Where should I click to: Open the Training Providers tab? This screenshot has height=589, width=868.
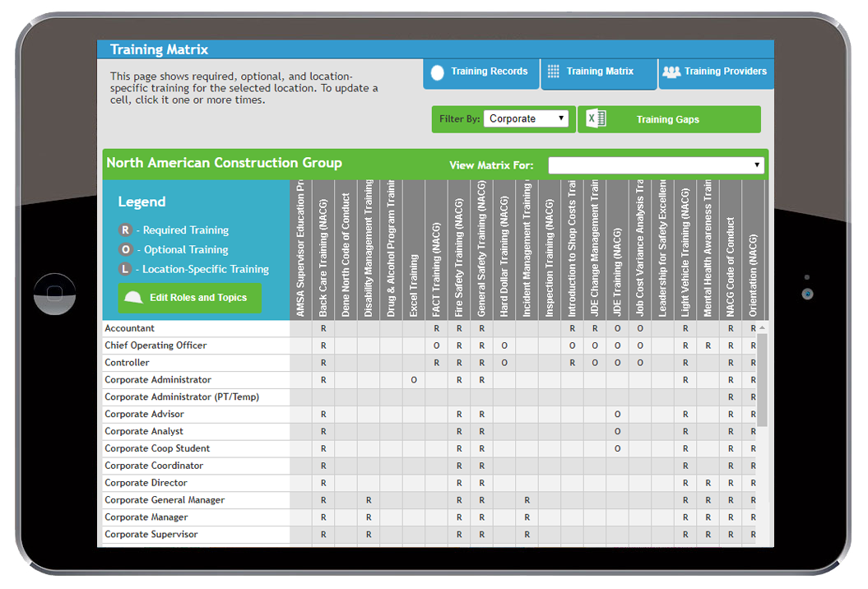click(717, 73)
